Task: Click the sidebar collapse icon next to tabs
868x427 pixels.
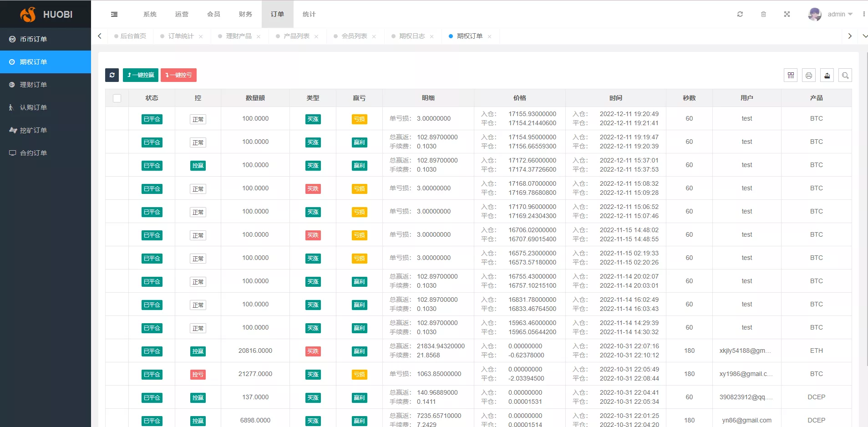Action: pos(114,14)
